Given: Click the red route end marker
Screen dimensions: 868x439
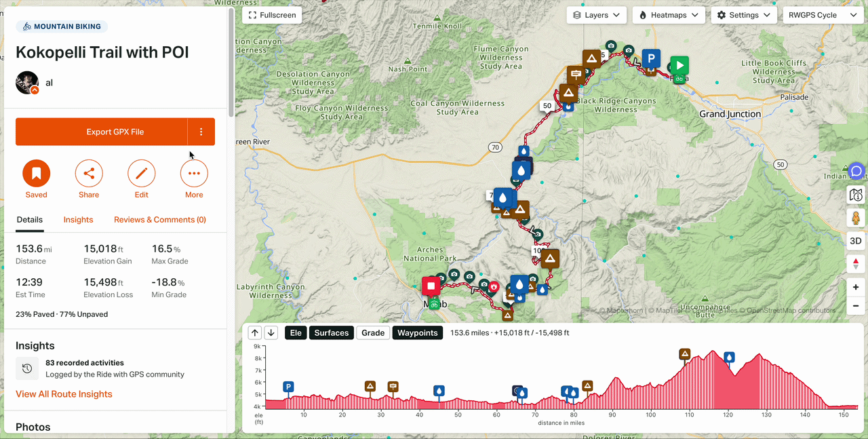Looking at the screenshot, I should coord(431,286).
